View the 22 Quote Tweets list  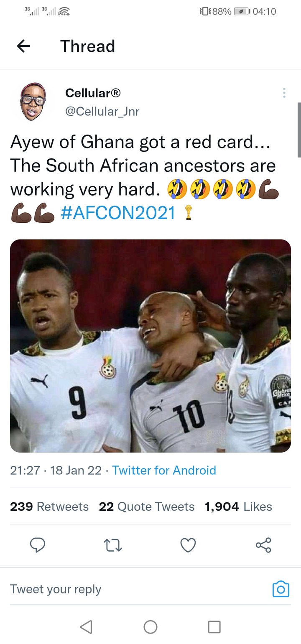(147, 507)
